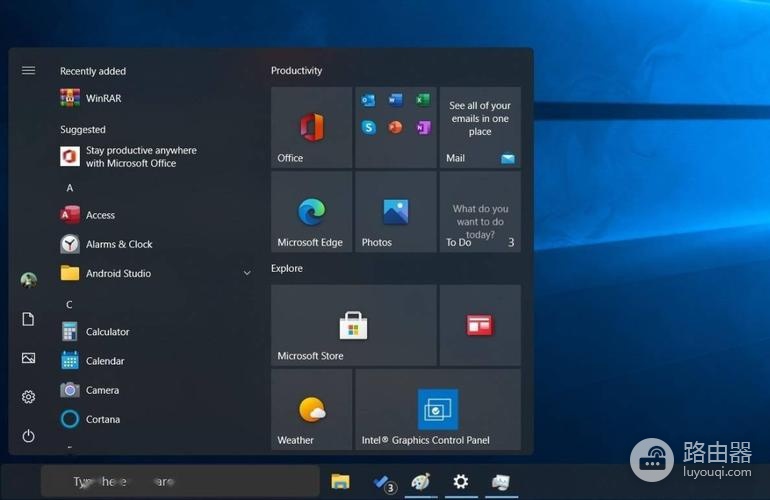The image size is (770, 500).
Task: Click the Explore group header
Action: pos(287,269)
